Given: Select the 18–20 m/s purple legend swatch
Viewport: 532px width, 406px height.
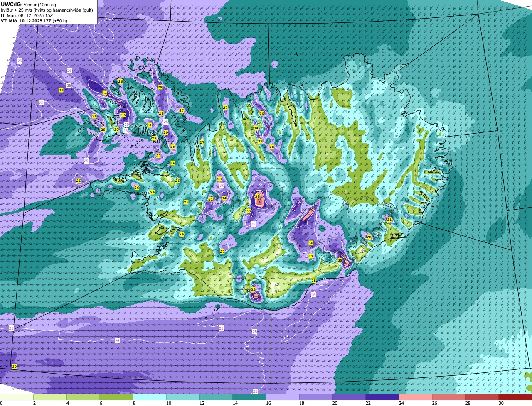Looking at the screenshot, I should coord(316,397).
